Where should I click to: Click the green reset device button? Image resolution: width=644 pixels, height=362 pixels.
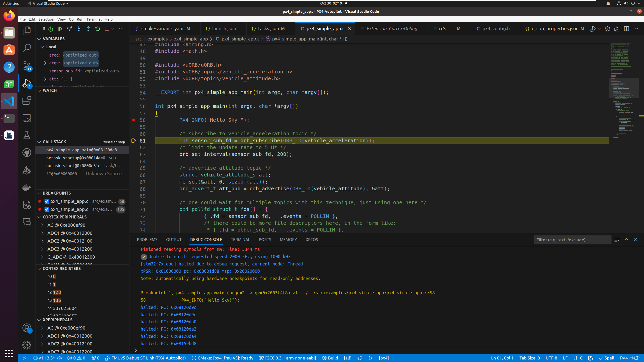(51, 29)
